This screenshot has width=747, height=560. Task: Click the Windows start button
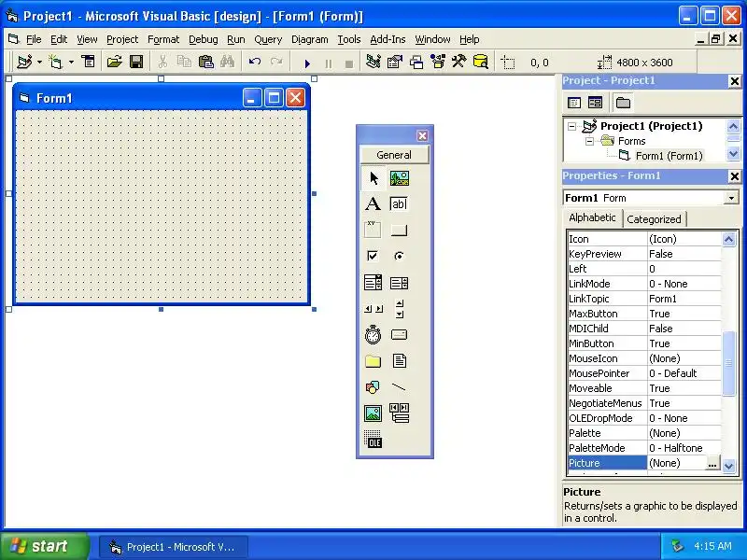pos(44,546)
